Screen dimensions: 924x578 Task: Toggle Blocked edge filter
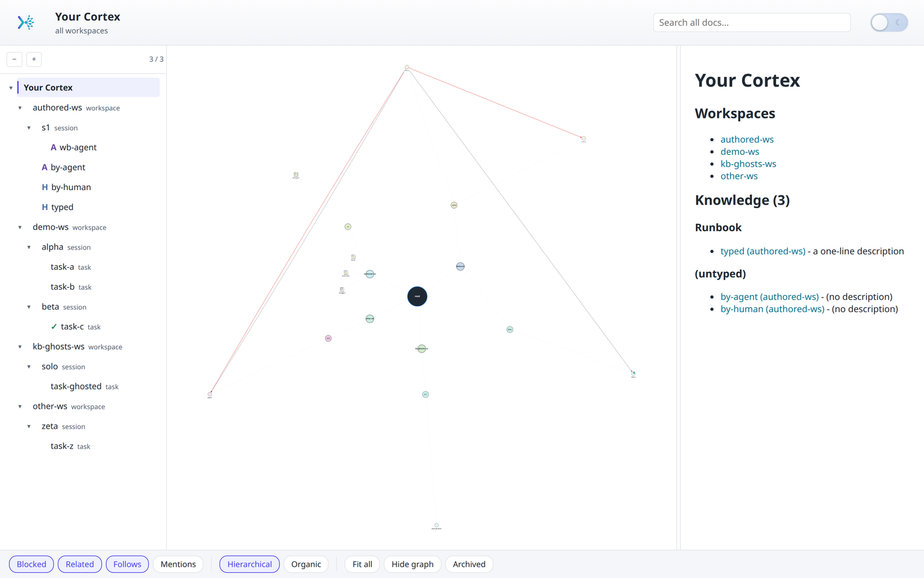coord(31,564)
